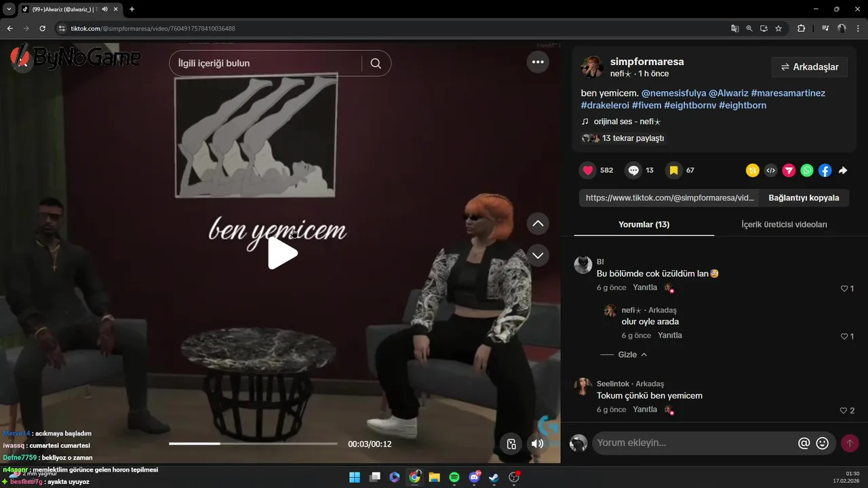Screen dimensions: 868x488
Task: Open comments via speech bubble icon
Action: coord(633,170)
